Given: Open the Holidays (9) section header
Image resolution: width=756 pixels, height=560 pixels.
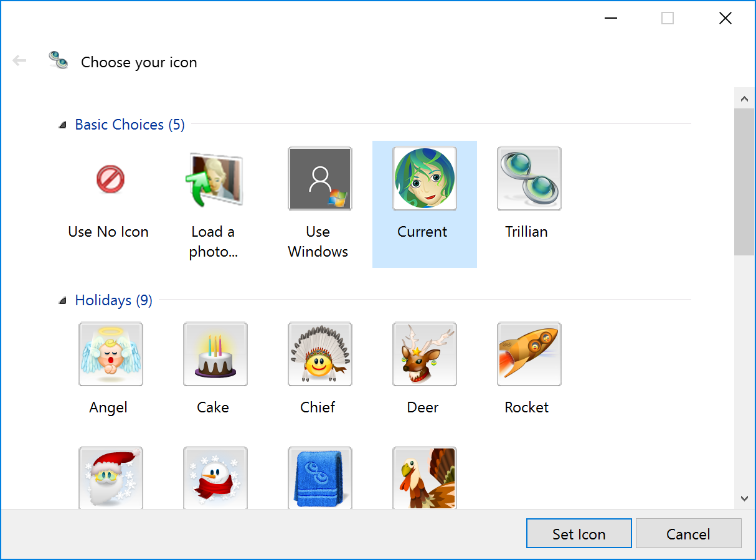Looking at the screenshot, I should (113, 300).
